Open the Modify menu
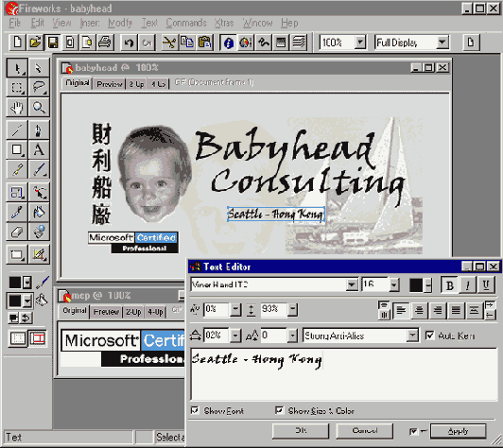Viewport: 503px width, 448px height. pos(120,23)
